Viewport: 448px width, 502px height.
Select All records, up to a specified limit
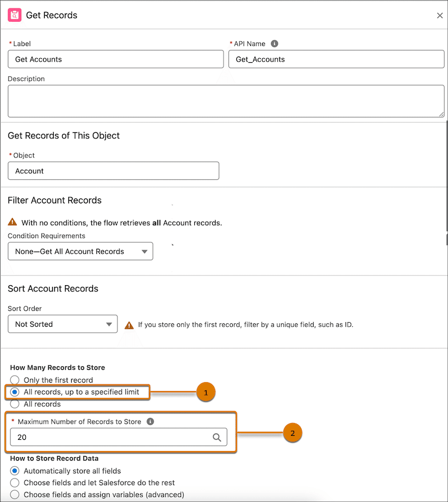[15, 392]
